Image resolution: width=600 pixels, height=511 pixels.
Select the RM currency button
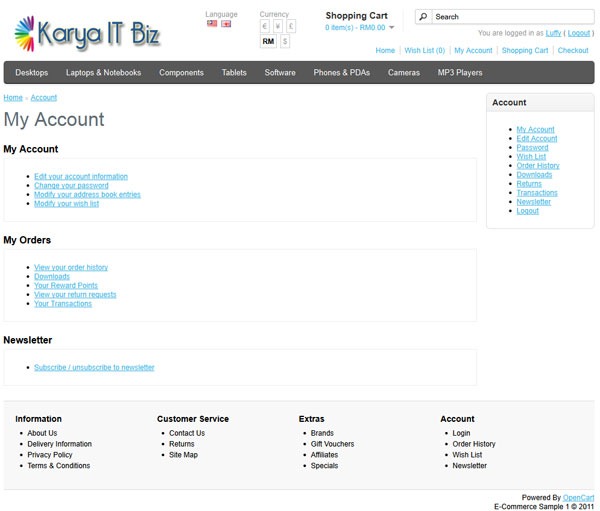pyautogui.click(x=268, y=41)
